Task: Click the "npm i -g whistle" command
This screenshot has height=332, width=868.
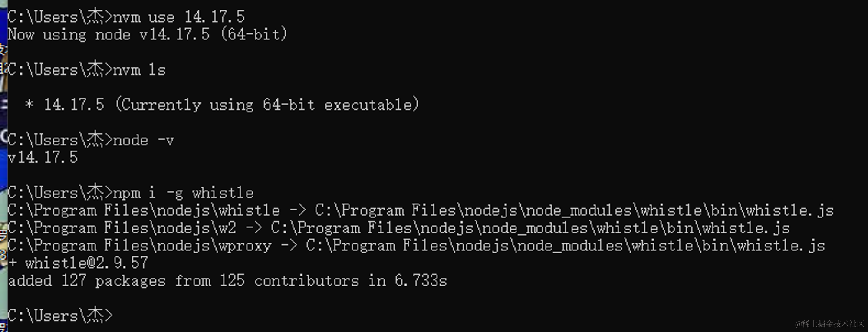Action: [x=183, y=193]
